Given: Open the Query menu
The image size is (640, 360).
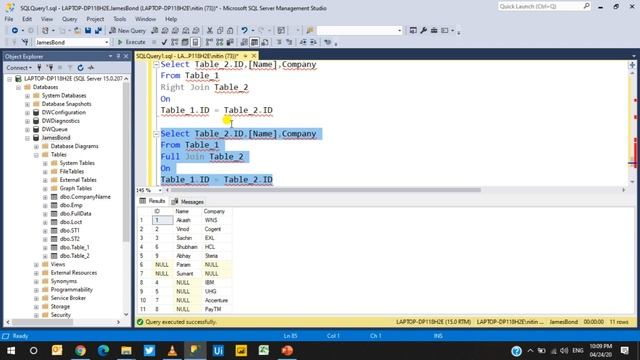Looking at the screenshot, I should [69, 19].
